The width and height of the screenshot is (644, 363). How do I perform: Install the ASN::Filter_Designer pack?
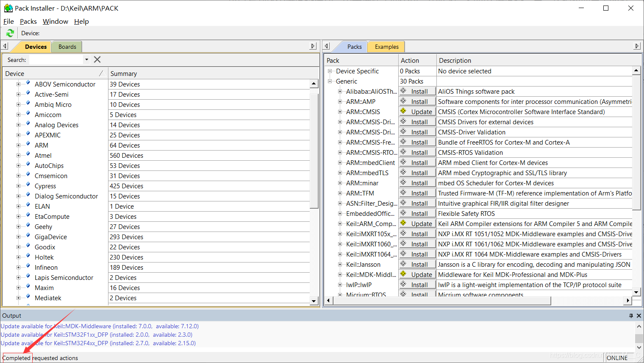(417, 203)
